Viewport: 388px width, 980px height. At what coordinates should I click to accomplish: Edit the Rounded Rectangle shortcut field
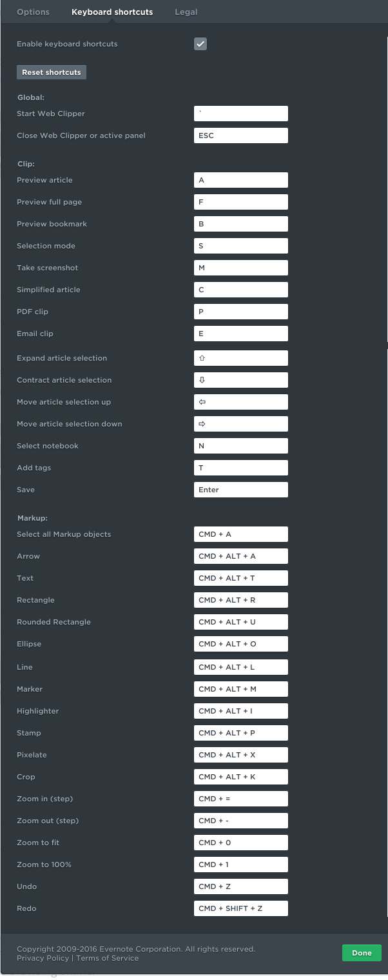click(240, 622)
